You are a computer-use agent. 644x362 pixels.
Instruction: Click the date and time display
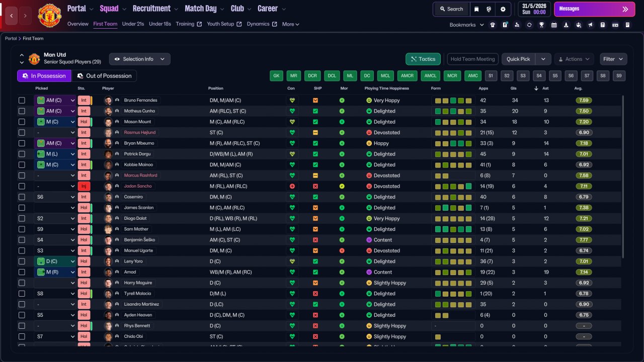point(534,9)
